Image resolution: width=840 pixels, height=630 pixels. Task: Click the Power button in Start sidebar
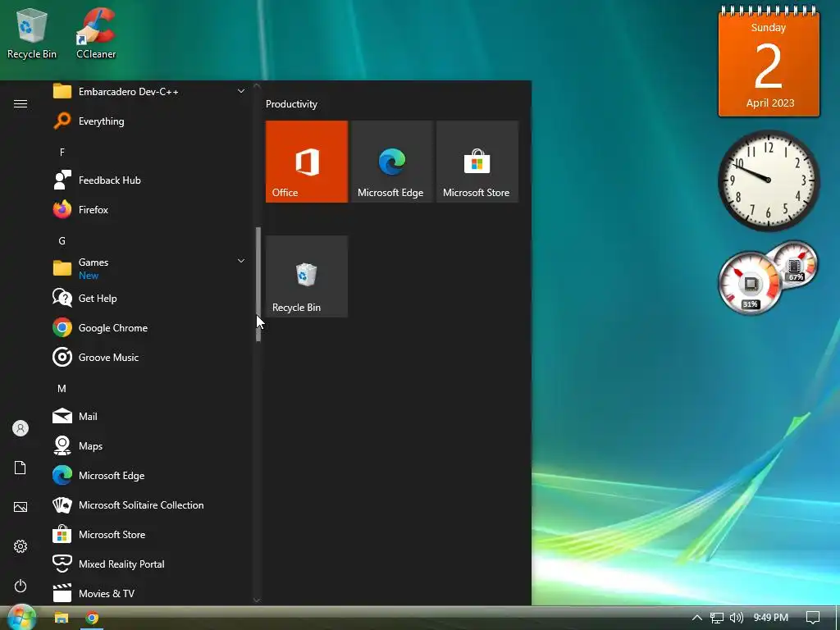(x=21, y=586)
